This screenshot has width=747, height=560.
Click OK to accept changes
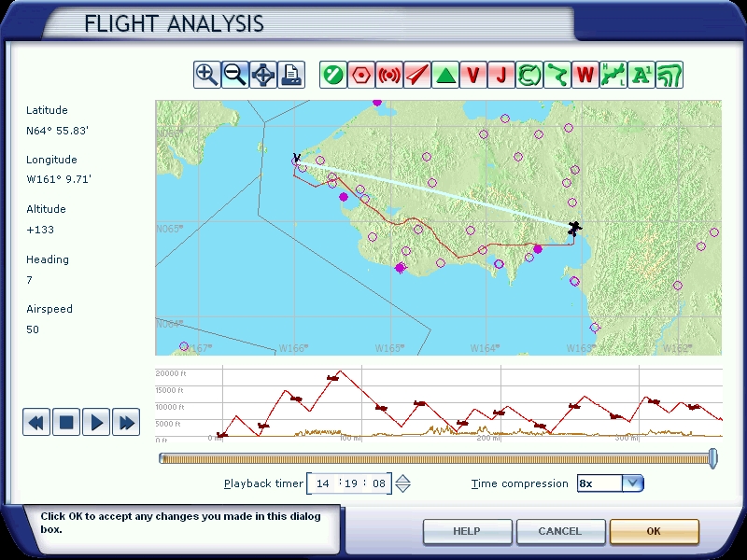[654, 531]
